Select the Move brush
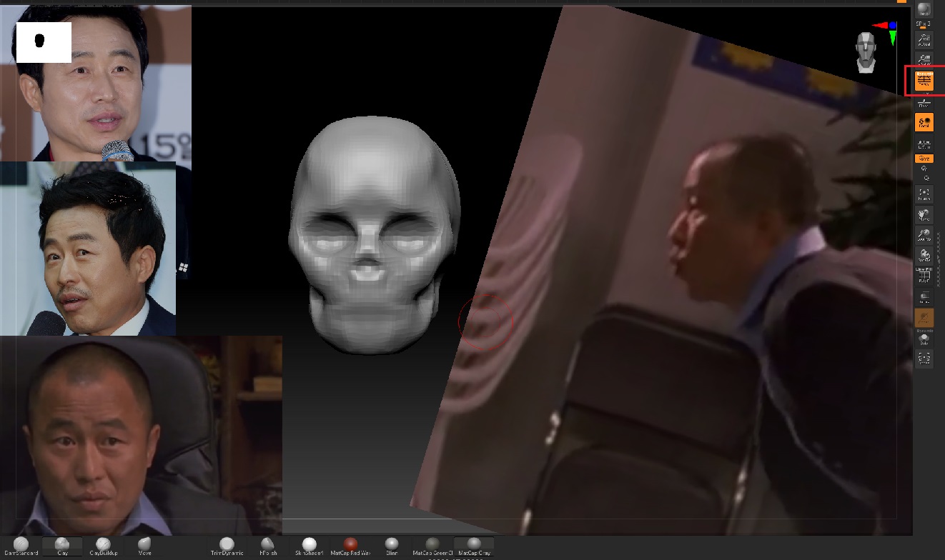 tap(144, 546)
